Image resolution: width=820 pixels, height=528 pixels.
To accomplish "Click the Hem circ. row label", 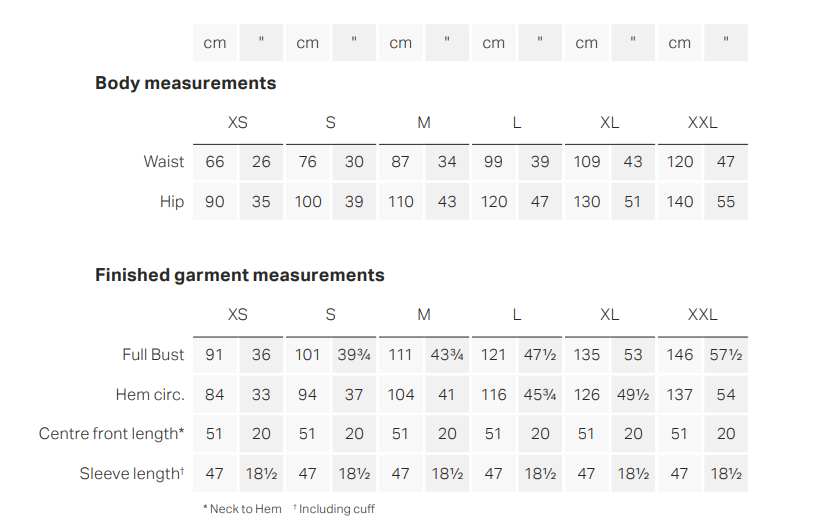I will [x=150, y=394].
